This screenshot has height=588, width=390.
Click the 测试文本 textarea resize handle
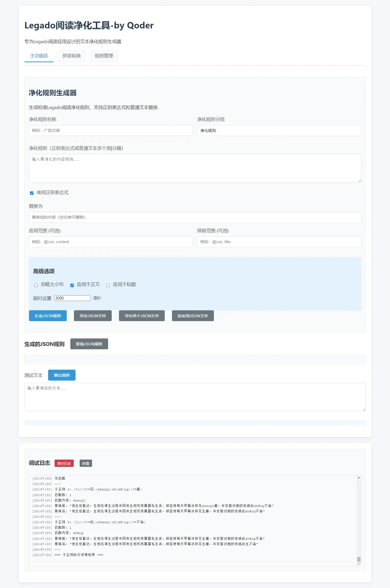(x=364, y=409)
